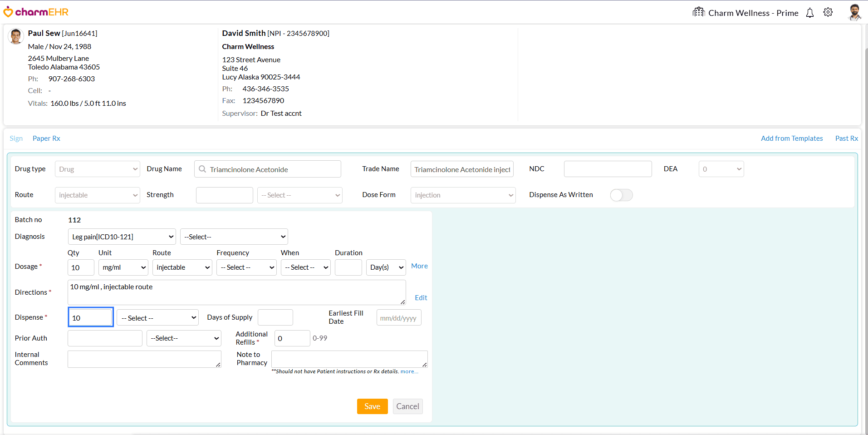Click the facility building icon
The width and height of the screenshot is (868, 435).
point(698,12)
